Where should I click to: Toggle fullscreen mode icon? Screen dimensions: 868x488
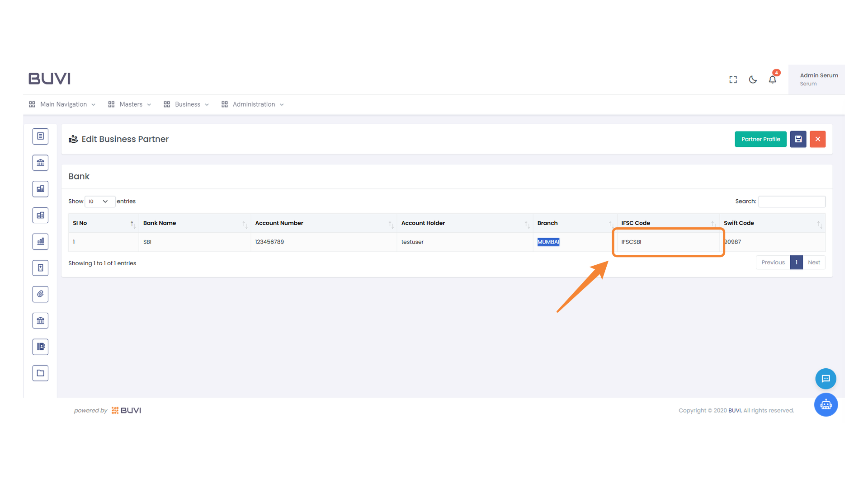(x=733, y=80)
